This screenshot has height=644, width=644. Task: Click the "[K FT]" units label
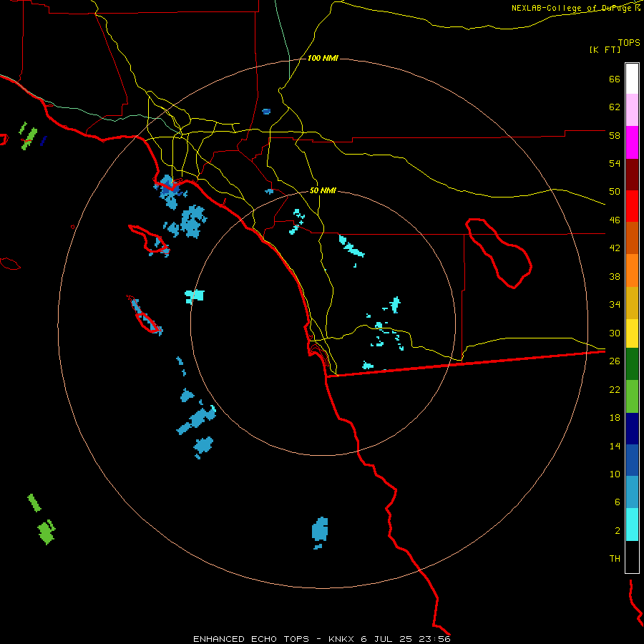[x=605, y=49]
